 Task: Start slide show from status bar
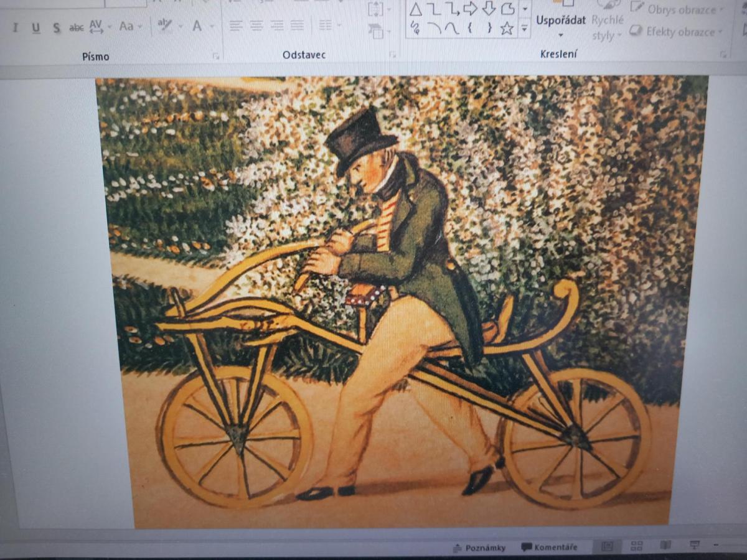[x=694, y=545]
